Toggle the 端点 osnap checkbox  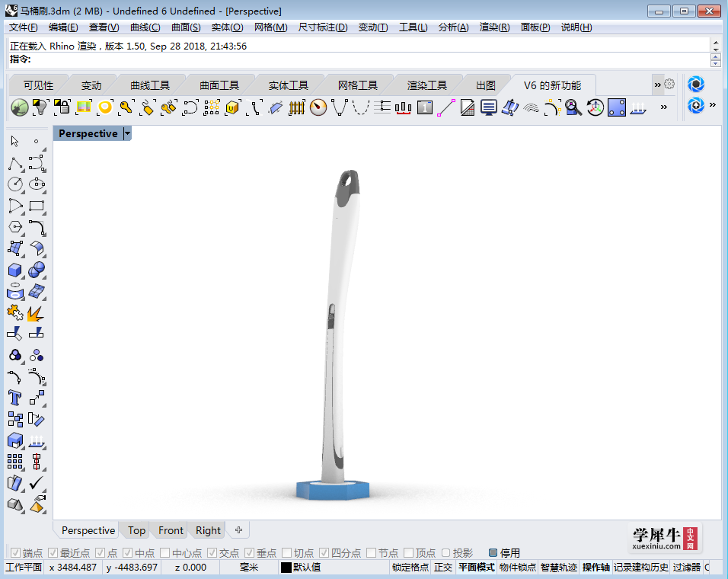point(15,552)
